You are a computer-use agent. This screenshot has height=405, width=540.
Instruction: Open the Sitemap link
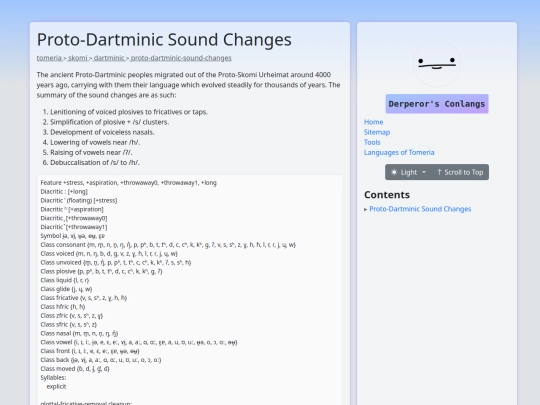coord(377,132)
